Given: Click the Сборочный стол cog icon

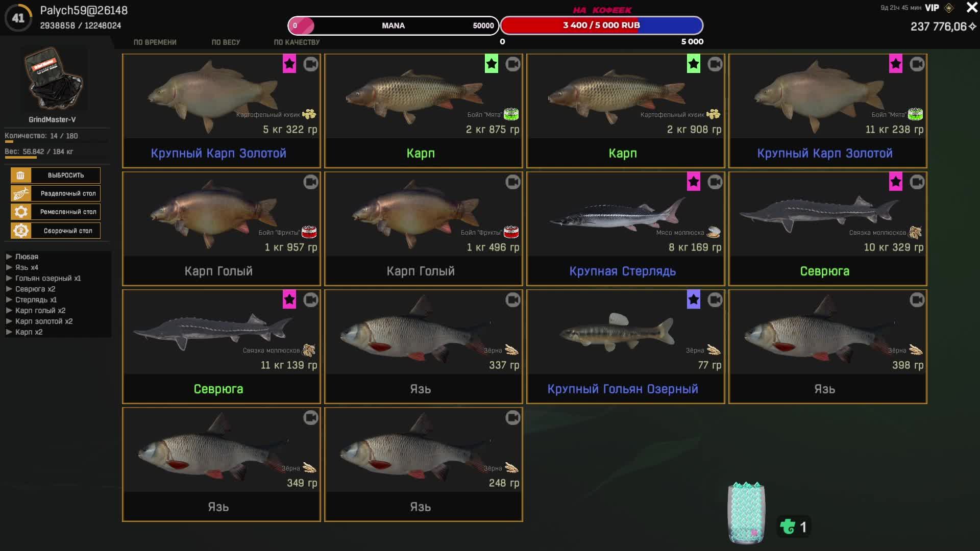Looking at the screenshot, I should [21, 231].
